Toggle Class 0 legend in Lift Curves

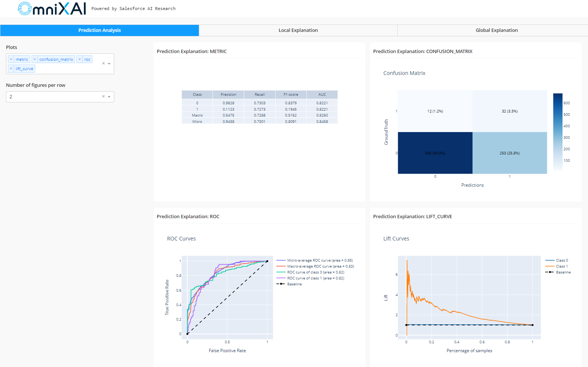coord(557,260)
